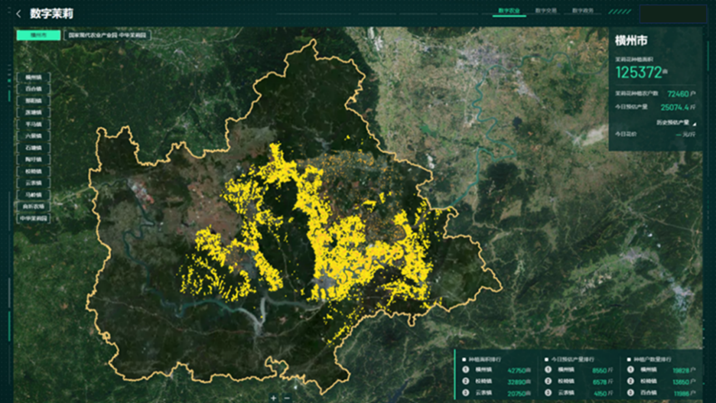The height and width of the screenshot is (403, 716).
Task: Zoom out with the map minus button
Action: 287,397
